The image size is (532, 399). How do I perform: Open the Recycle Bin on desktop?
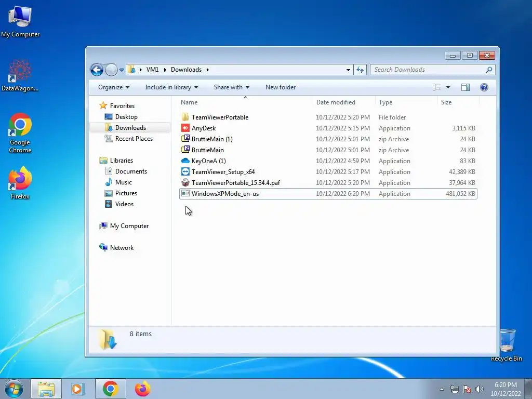[507, 345]
